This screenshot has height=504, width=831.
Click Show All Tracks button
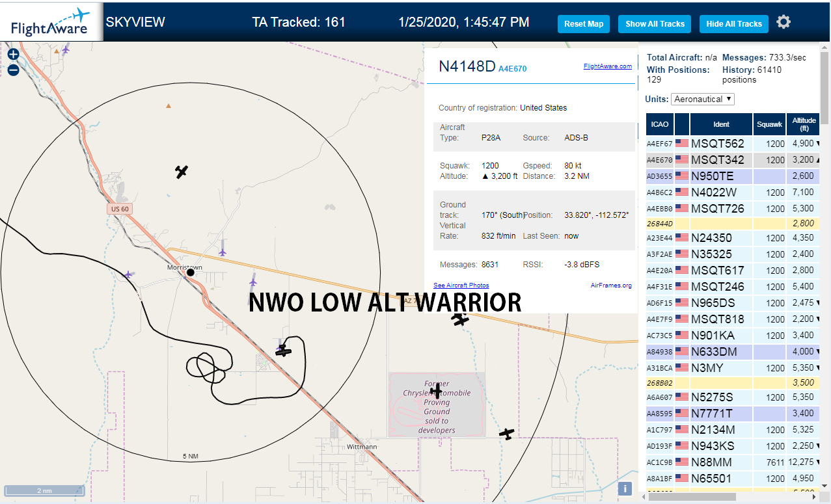(x=655, y=24)
